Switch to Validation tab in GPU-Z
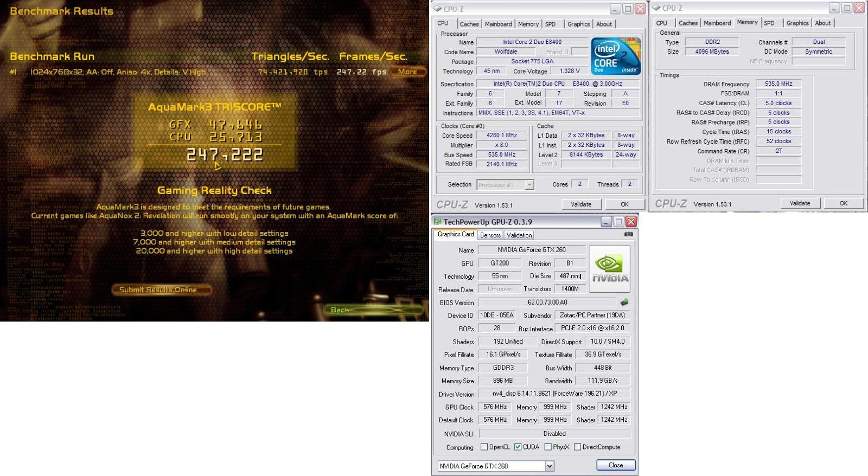Image resolution: width=868 pixels, height=476 pixels. (519, 235)
